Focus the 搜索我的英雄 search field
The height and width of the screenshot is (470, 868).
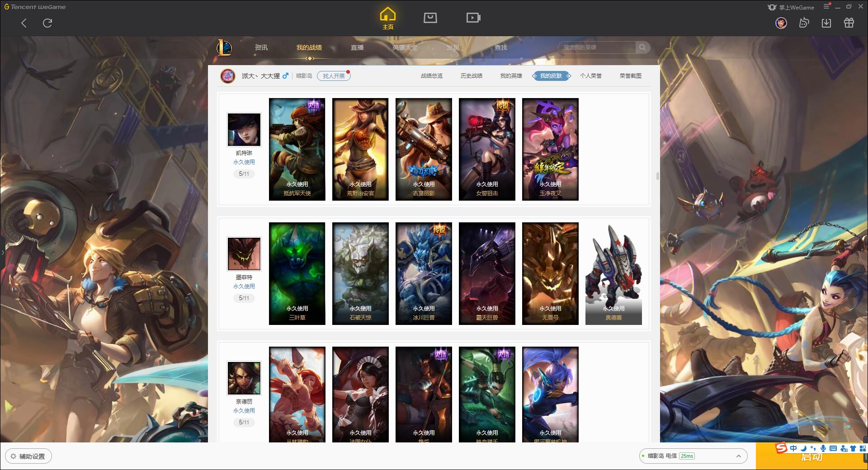point(597,47)
